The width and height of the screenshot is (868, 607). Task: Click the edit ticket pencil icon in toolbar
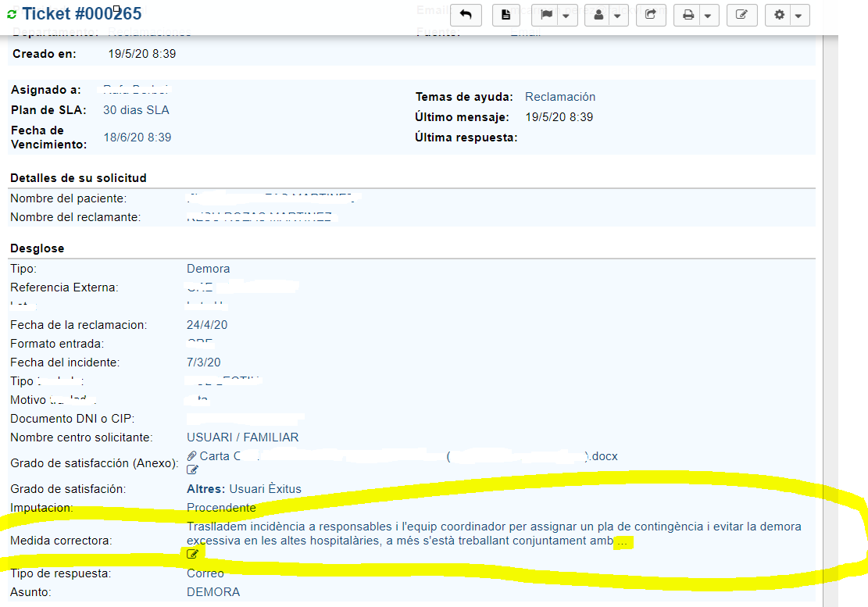coord(741,15)
